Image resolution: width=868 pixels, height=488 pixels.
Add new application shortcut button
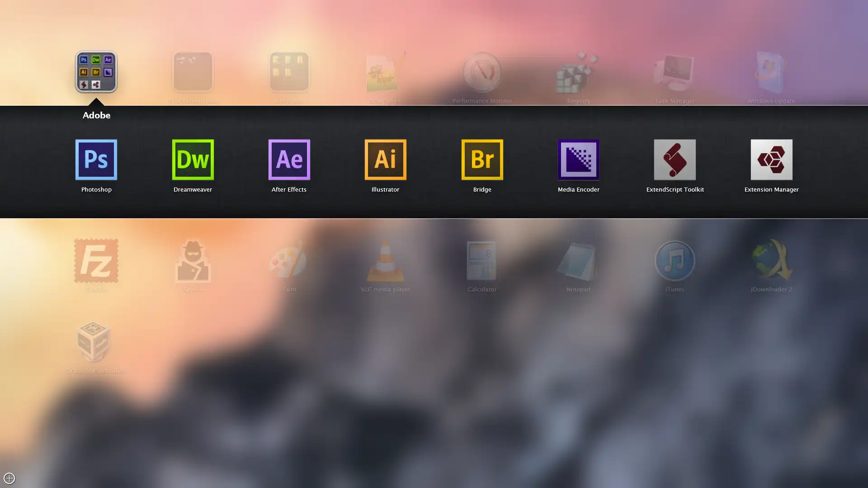pos(9,479)
